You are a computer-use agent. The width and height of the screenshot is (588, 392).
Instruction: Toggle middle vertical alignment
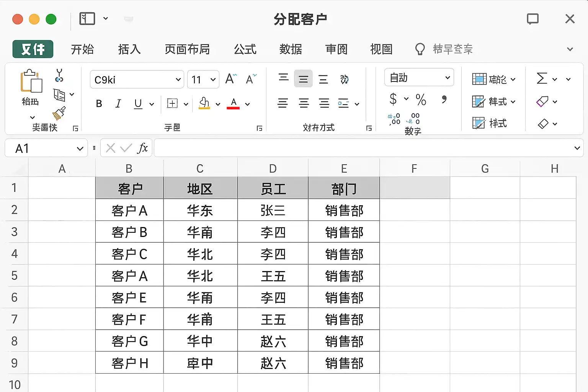tap(303, 79)
